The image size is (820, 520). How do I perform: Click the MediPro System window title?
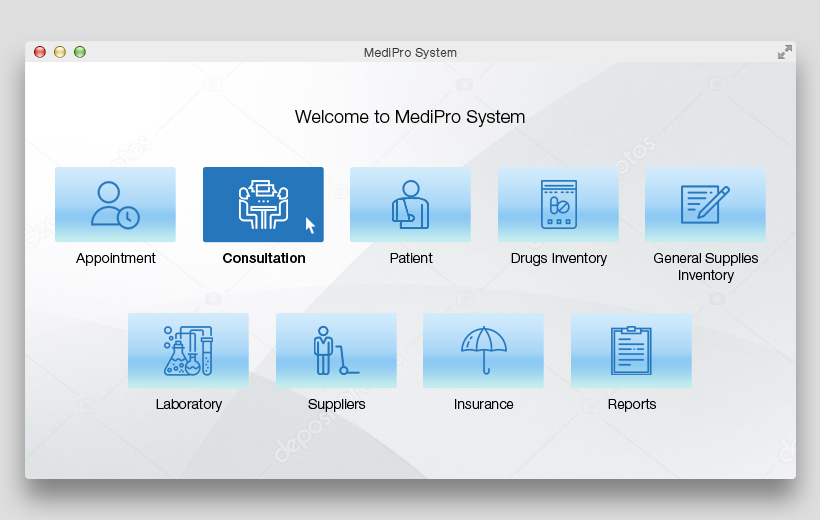[x=410, y=53]
